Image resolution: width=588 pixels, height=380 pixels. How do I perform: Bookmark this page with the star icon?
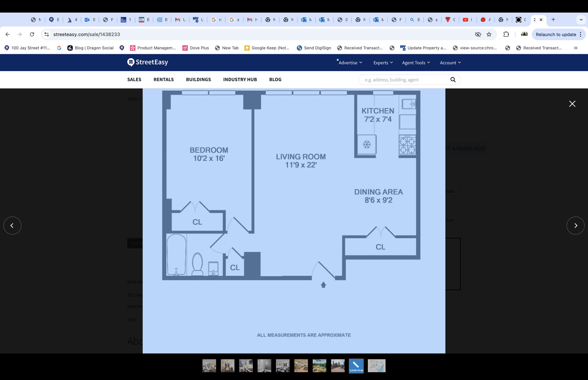(x=489, y=34)
